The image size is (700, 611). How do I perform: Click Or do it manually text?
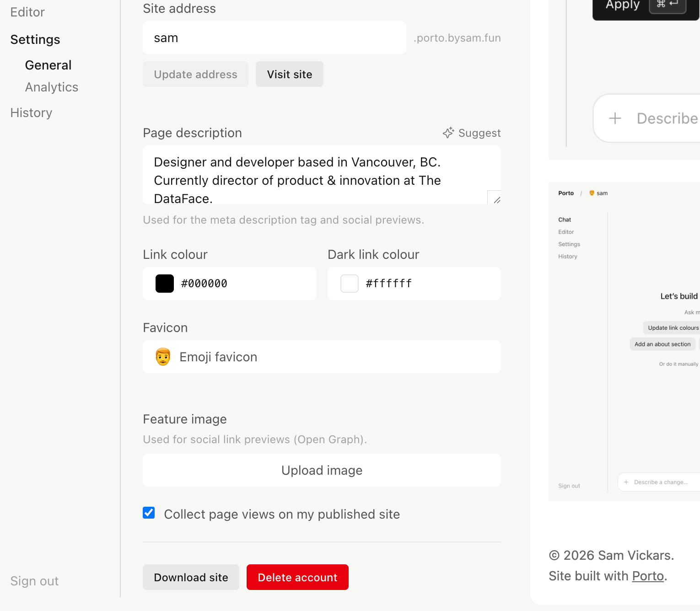point(678,364)
